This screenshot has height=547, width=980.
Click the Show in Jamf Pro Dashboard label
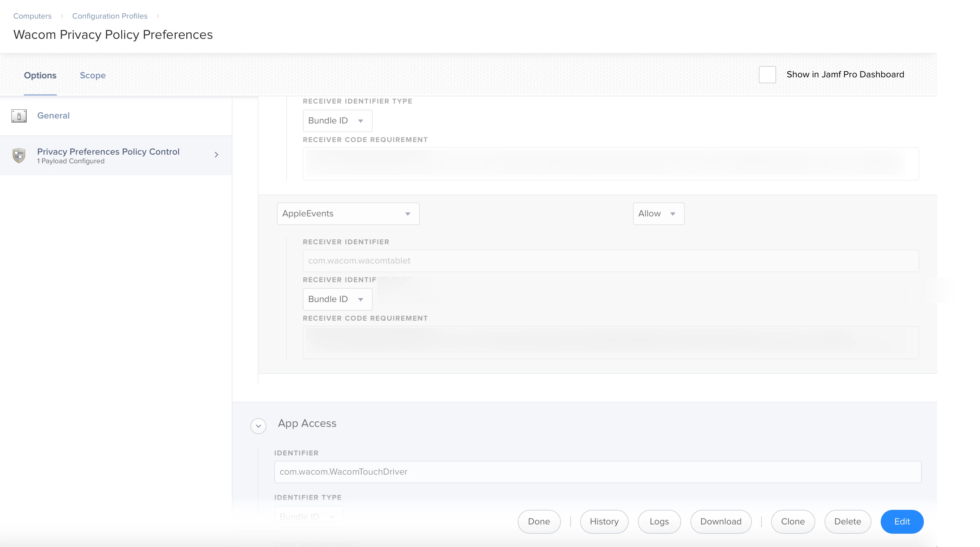click(x=845, y=74)
